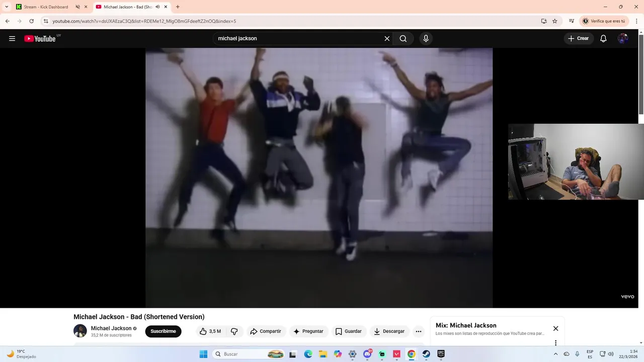The image size is (644, 362).
Task: Unmute the Kick Dashboard tab audio icon
Action: [x=77, y=7]
